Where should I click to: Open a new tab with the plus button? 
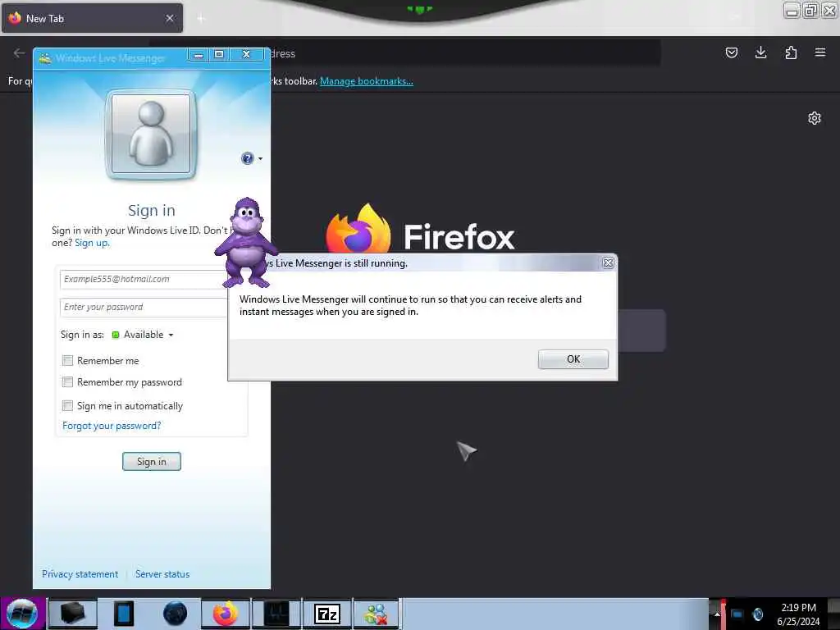(201, 19)
